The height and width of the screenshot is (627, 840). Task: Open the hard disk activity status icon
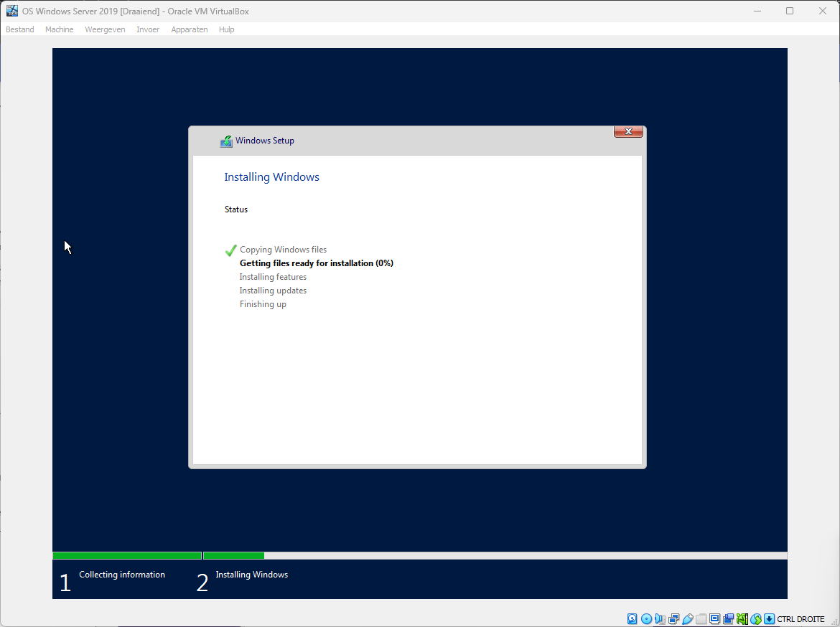coord(632,618)
